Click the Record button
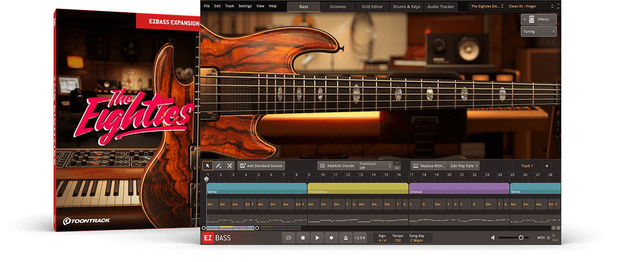 pyautogui.click(x=331, y=238)
